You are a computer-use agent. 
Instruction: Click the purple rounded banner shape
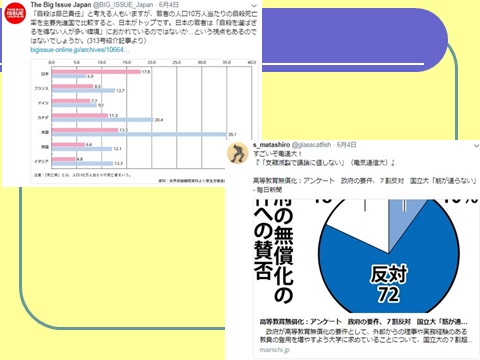pyautogui.click(x=354, y=40)
